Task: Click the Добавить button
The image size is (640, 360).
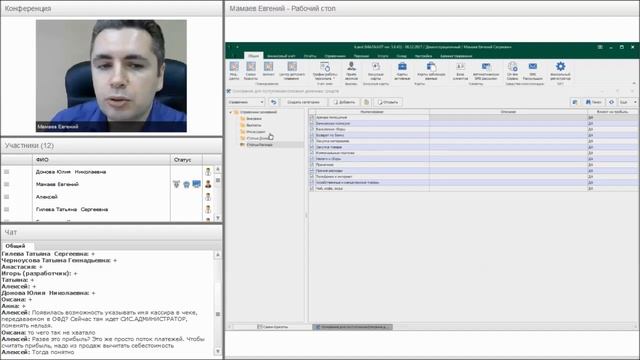Action: tap(344, 102)
